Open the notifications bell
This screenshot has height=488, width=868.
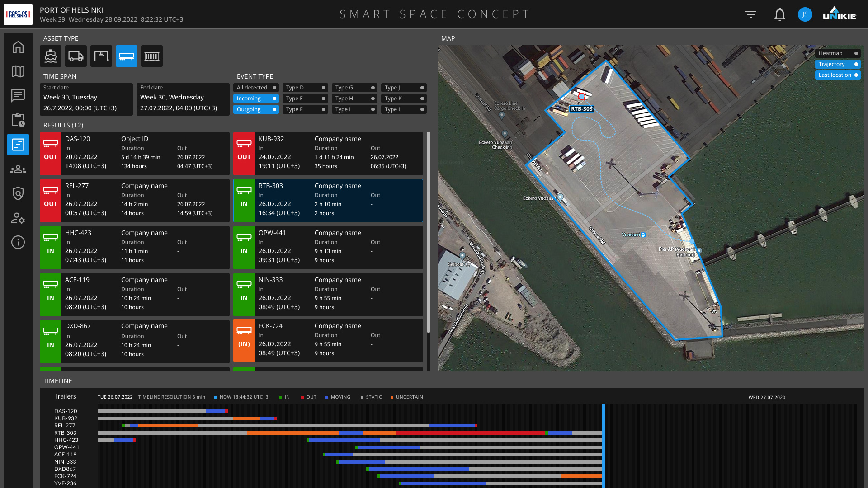click(779, 14)
